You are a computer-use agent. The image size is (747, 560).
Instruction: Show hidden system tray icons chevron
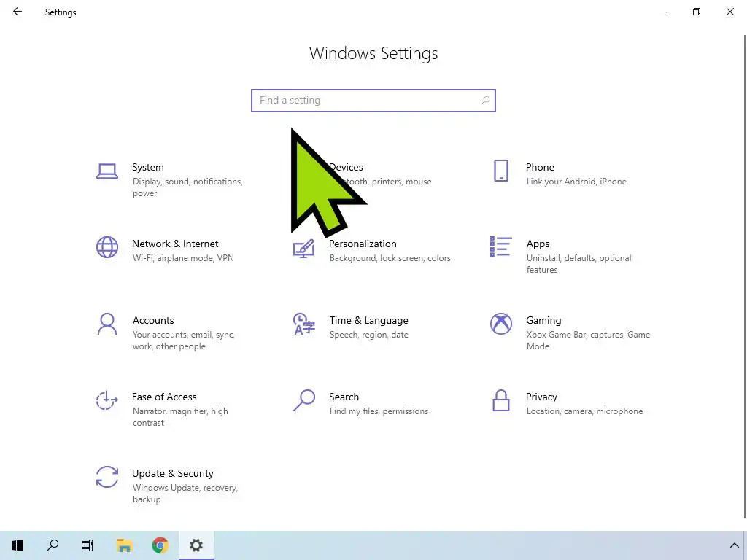[x=734, y=545]
